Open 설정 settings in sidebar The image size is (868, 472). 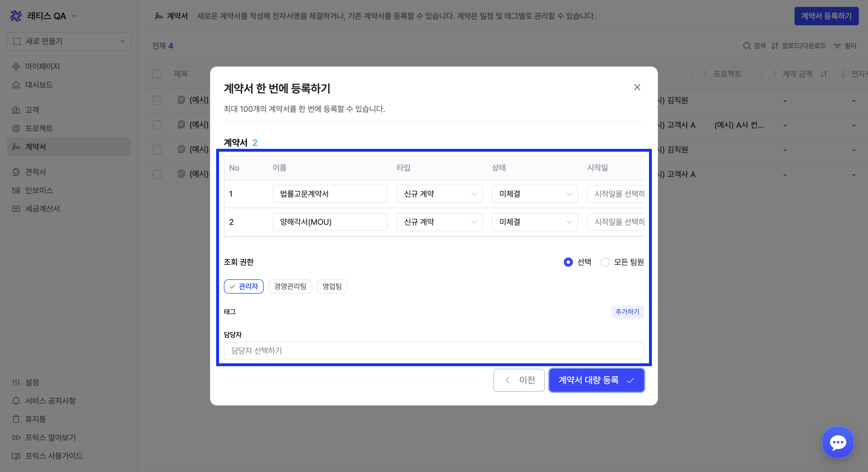point(32,382)
